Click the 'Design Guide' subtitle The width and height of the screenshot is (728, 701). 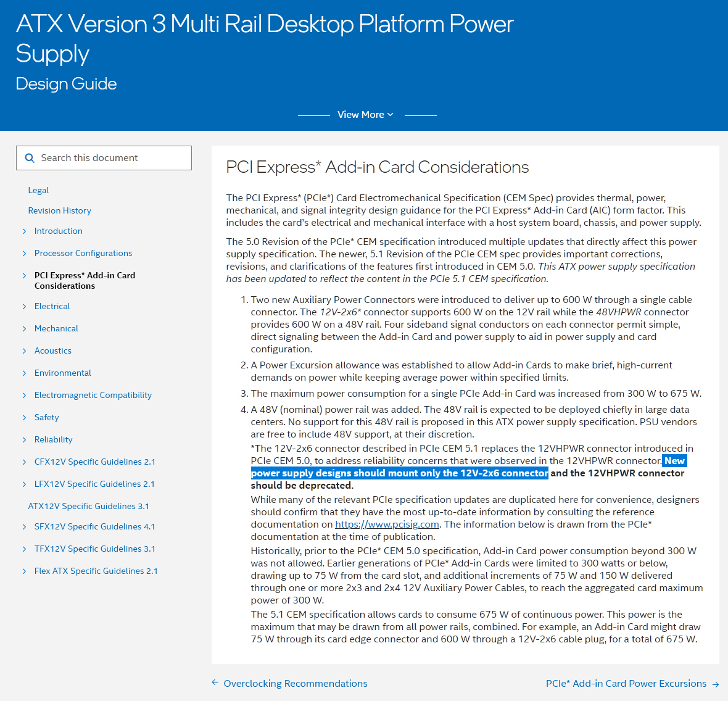pyautogui.click(x=67, y=84)
